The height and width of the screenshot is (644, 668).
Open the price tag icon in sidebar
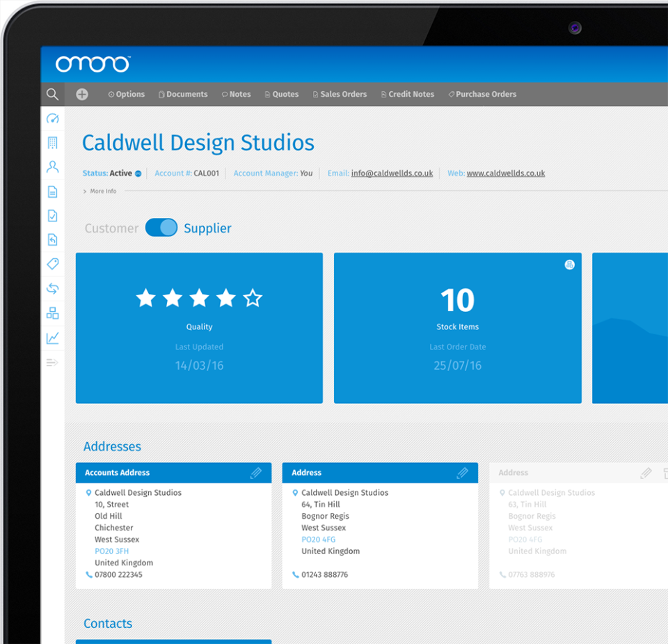click(52, 264)
